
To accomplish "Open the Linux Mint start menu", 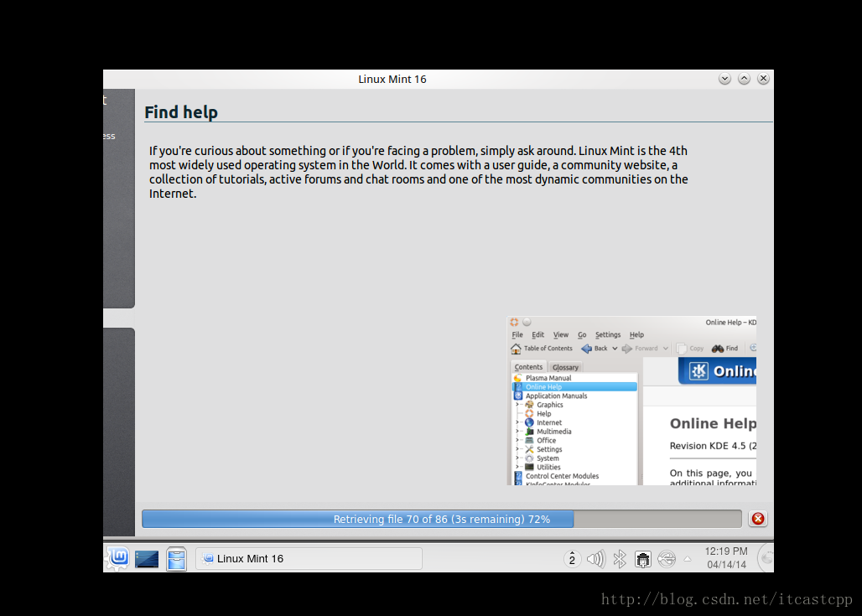I will [117, 558].
